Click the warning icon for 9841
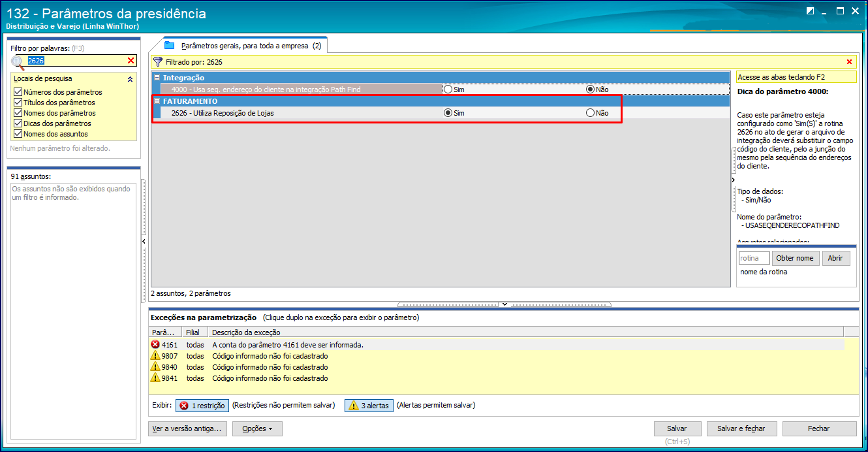Viewport: 868px width, 452px height. click(155, 378)
